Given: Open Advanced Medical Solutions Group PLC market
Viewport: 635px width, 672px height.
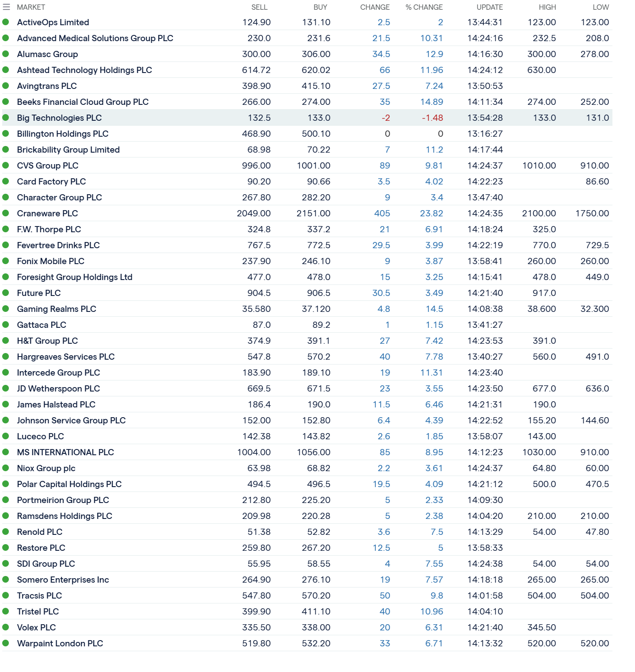Looking at the screenshot, I should pyautogui.click(x=95, y=38).
